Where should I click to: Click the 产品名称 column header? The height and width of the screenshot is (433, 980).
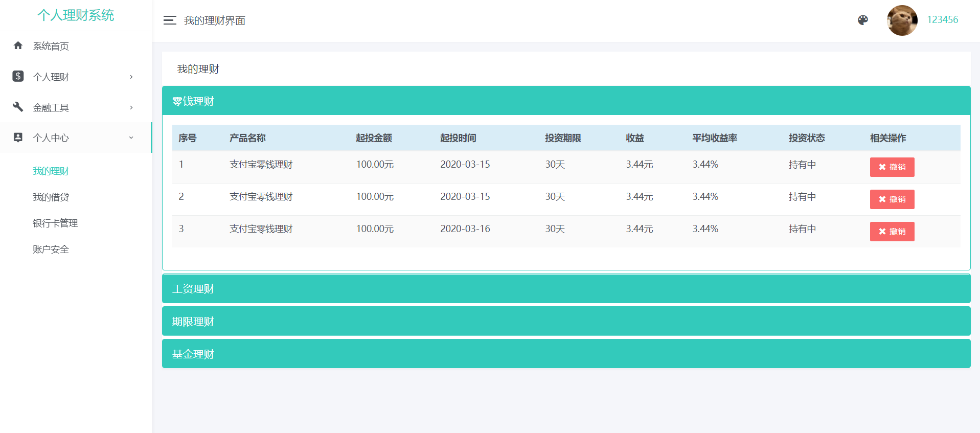[247, 138]
